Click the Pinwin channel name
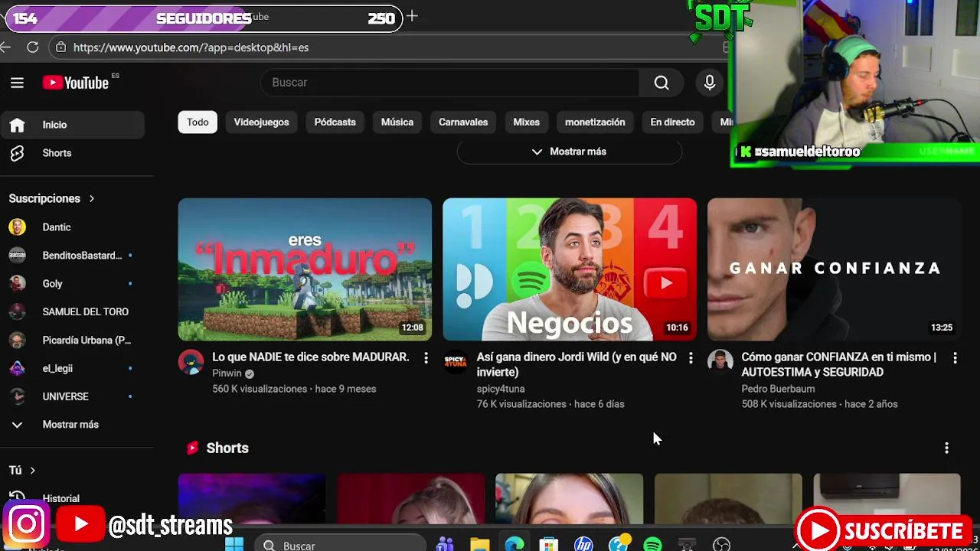Viewport: 980px width, 551px height. pos(227,373)
